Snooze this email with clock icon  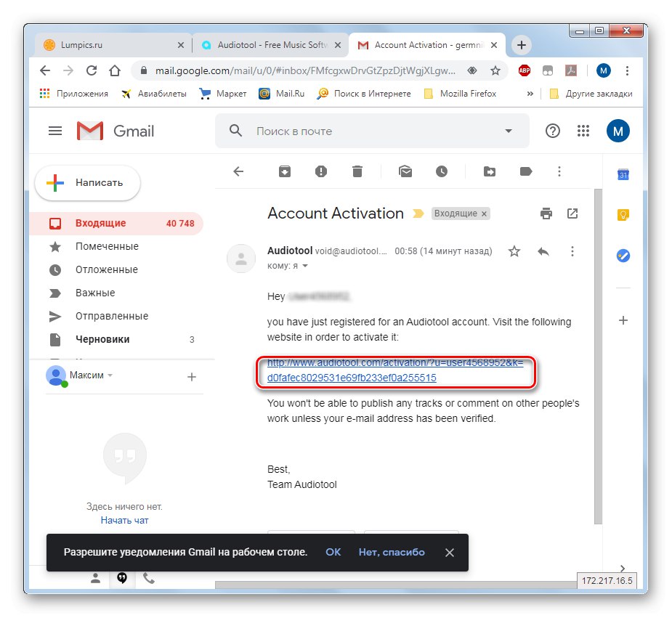[442, 171]
